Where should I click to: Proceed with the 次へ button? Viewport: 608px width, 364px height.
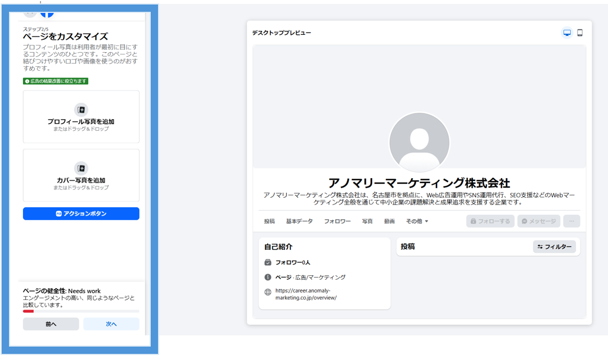click(111, 324)
